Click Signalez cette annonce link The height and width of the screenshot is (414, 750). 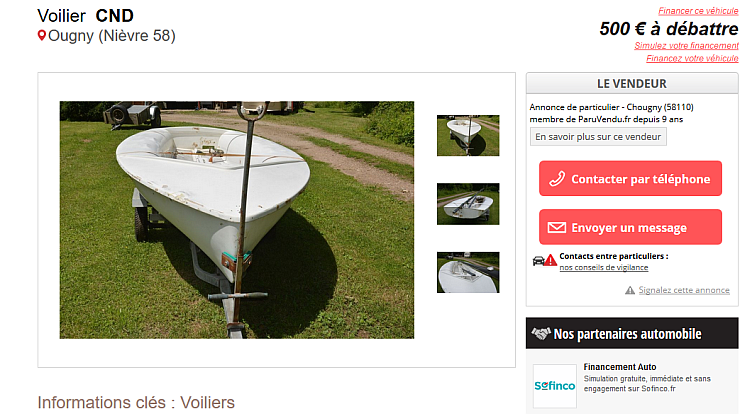[x=684, y=290]
